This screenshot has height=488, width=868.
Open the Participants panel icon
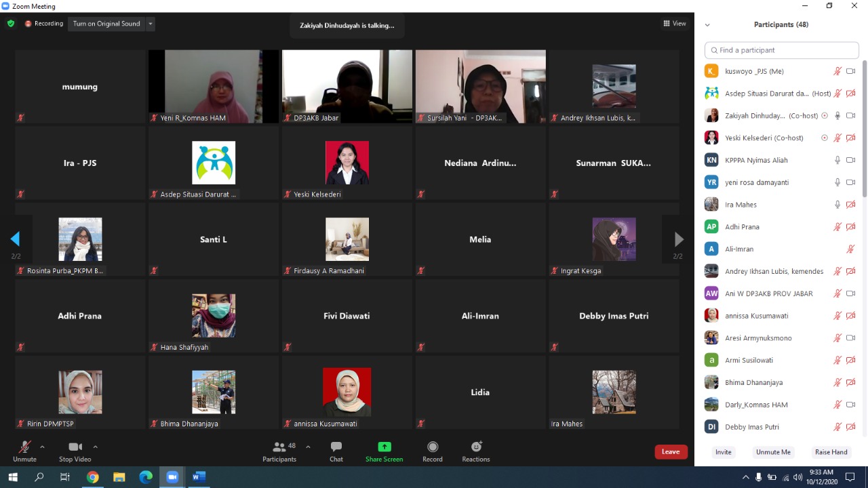pyautogui.click(x=279, y=447)
